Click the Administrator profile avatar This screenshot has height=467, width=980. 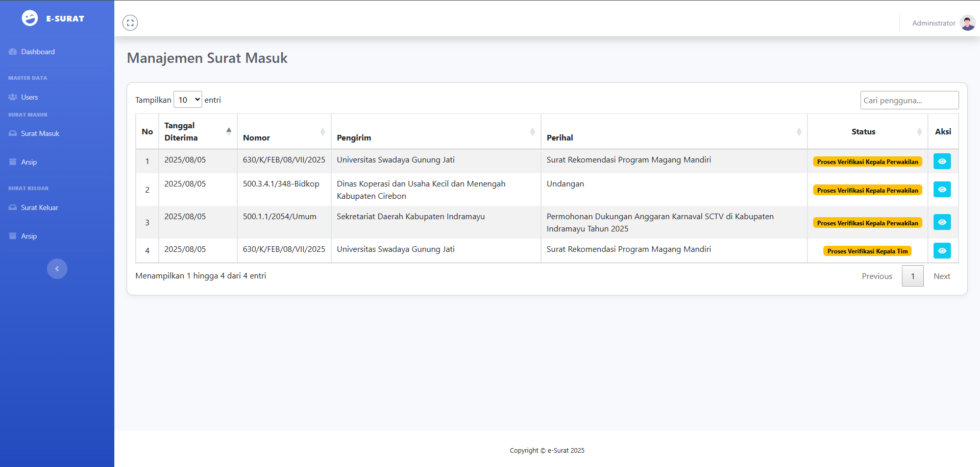click(967, 23)
